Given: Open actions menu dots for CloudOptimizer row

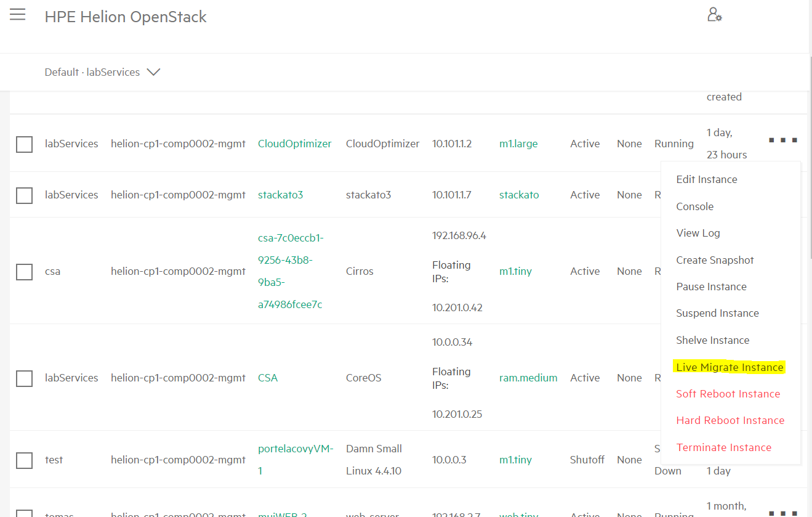Looking at the screenshot, I should 783,140.
